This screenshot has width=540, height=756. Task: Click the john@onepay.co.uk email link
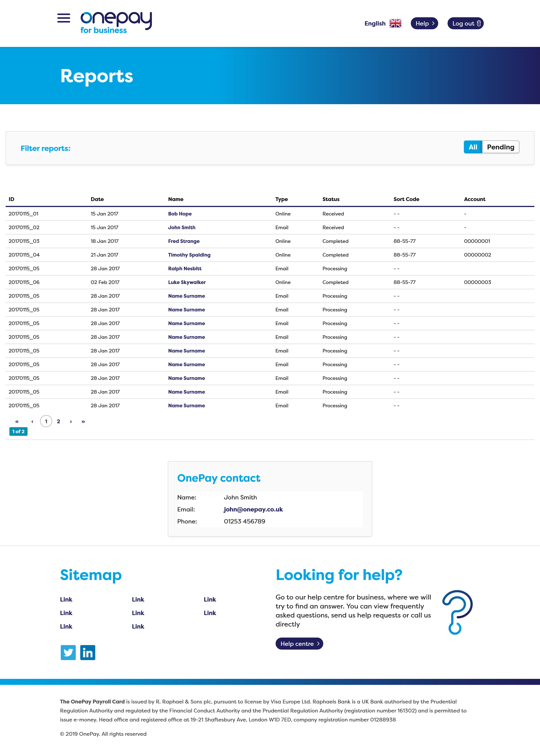point(253,509)
